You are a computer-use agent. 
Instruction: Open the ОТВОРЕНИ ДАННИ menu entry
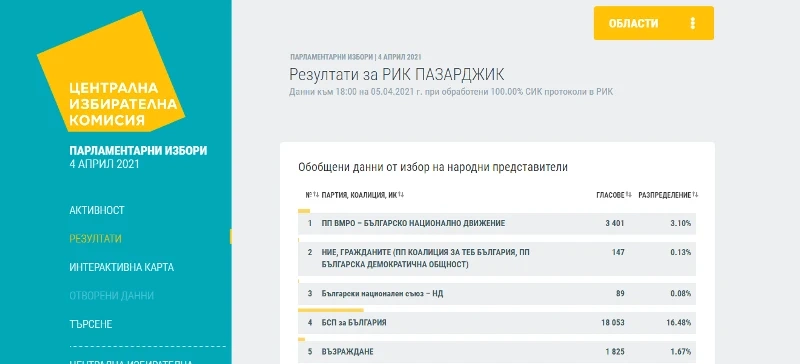point(112,296)
